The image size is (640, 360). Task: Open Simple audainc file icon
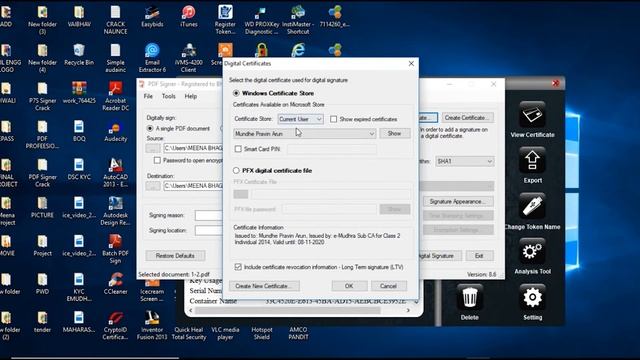coord(116,58)
